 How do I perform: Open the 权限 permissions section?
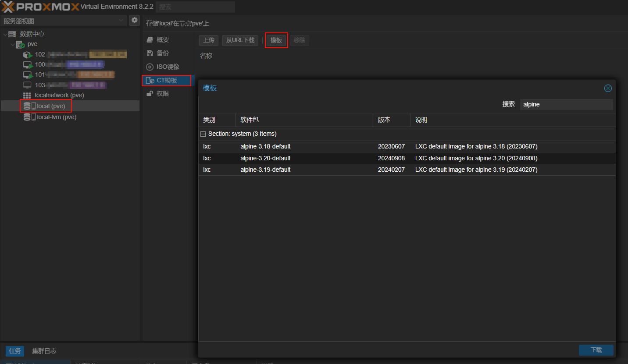pos(162,94)
